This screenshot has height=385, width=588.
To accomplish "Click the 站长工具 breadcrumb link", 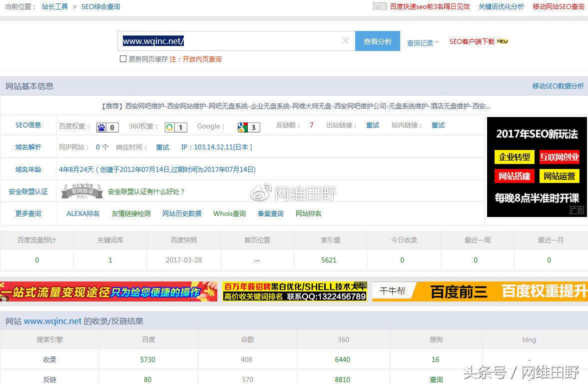I will 54,6.
